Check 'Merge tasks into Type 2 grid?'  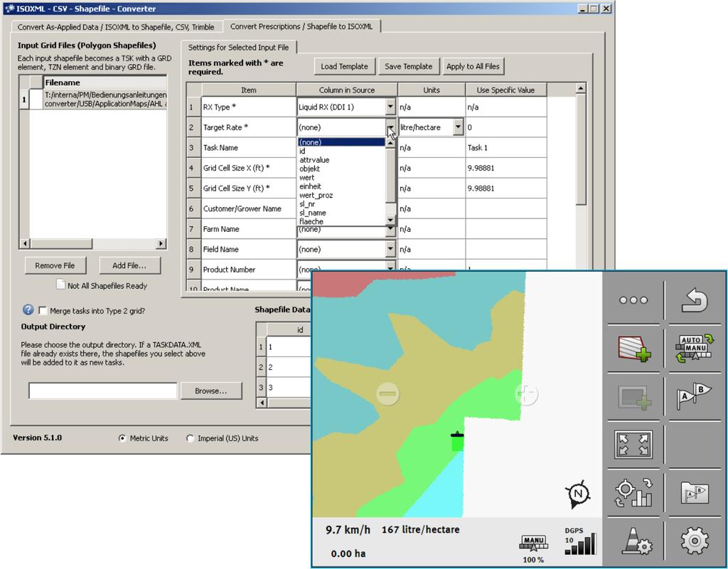point(43,311)
